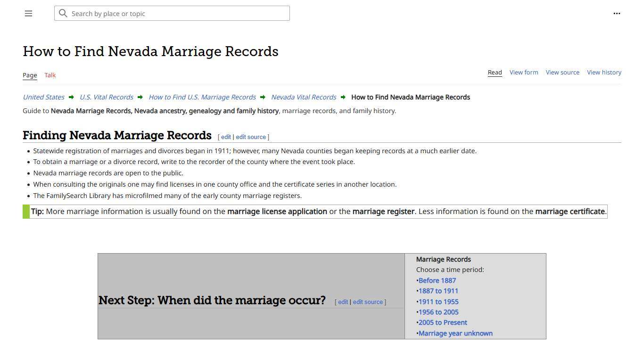Open the View form option
The width and height of the screenshot is (644, 362).
(x=523, y=72)
